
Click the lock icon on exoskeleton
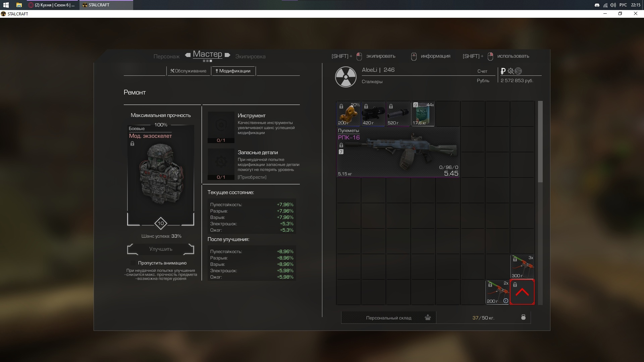[x=132, y=143]
